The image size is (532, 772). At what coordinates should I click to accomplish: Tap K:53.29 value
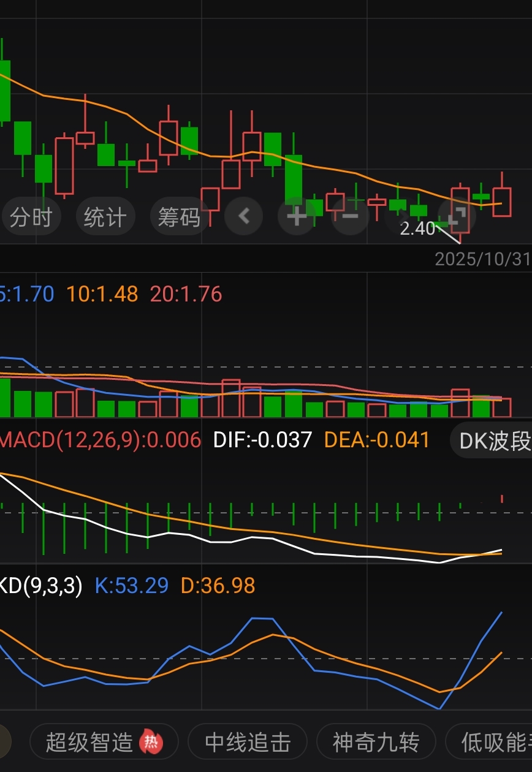click(x=132, y=586)
